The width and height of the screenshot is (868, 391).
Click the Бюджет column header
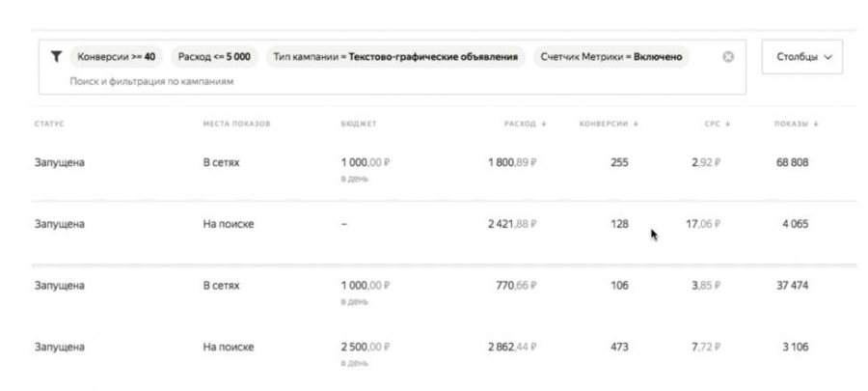point(358,124)
